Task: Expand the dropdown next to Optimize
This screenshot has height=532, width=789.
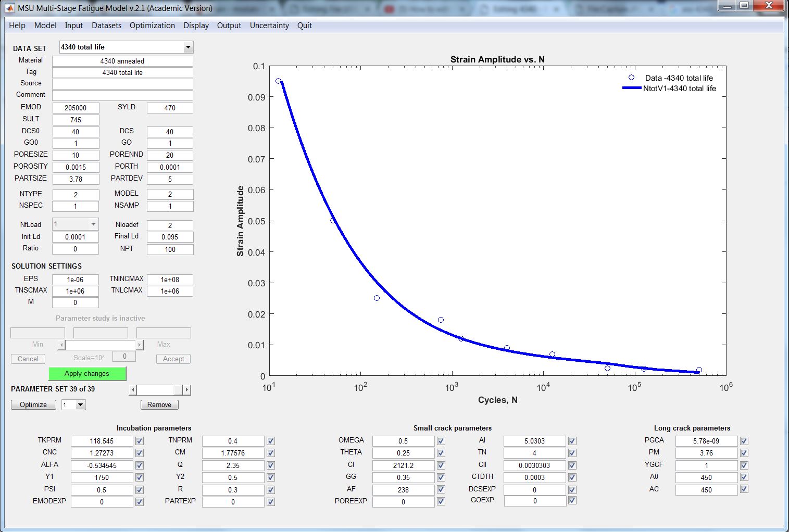Action: click(80, 405)
